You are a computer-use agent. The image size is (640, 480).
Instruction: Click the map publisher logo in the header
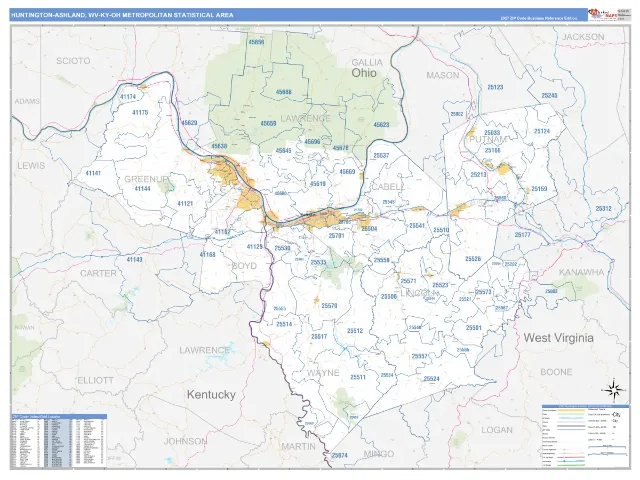click(x=602, y=15)
